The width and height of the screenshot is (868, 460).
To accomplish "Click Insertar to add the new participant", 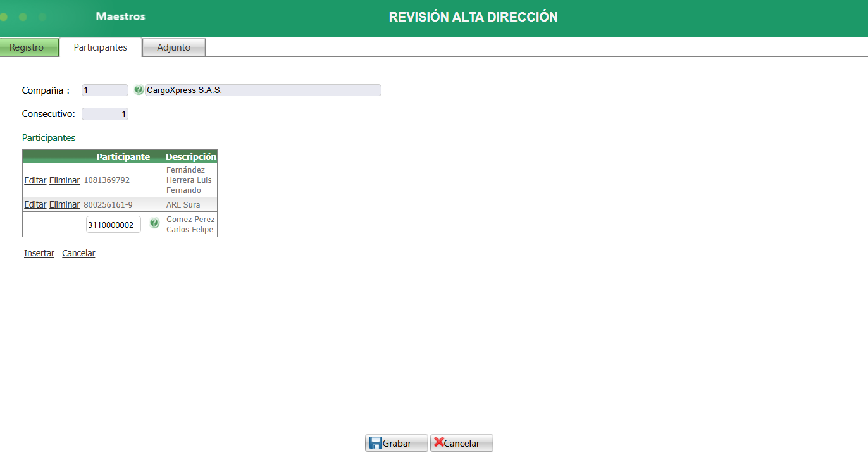I will click(x=39, y=252).
